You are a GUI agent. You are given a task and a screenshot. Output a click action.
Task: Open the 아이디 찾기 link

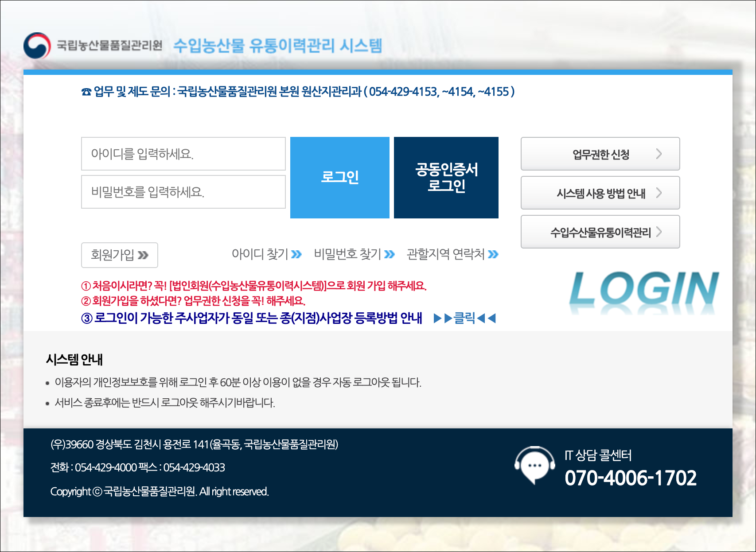[267, 254]
